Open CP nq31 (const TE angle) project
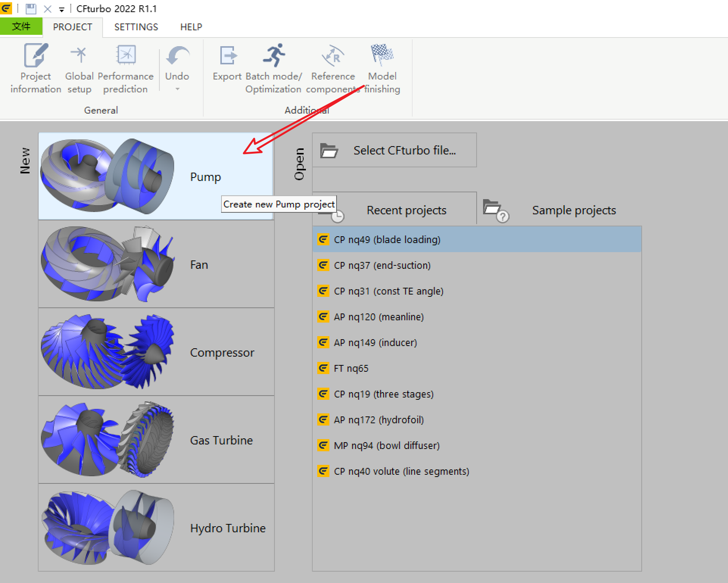The image size is (728, 583). tap(477, 291)
